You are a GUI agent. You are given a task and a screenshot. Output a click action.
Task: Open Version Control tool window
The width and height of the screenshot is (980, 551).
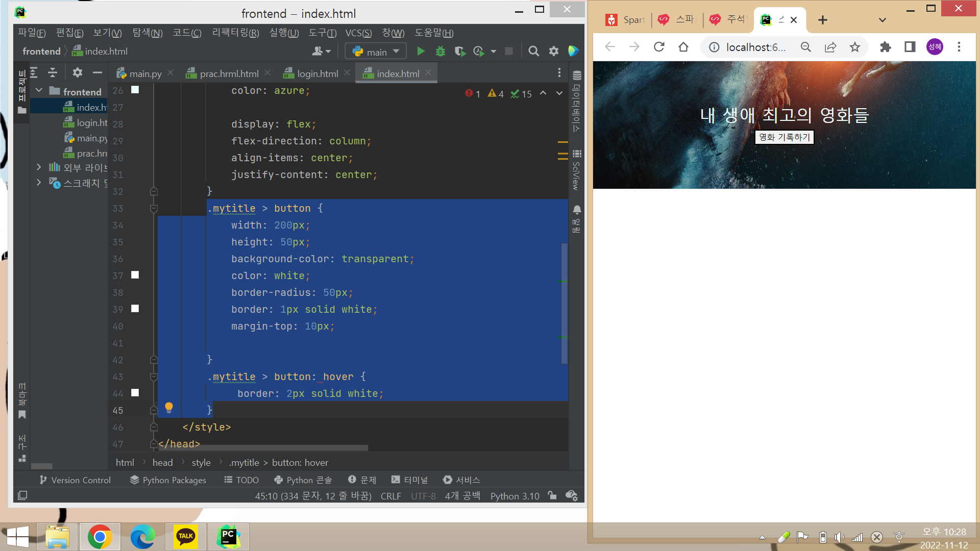(x=75, y=480)
